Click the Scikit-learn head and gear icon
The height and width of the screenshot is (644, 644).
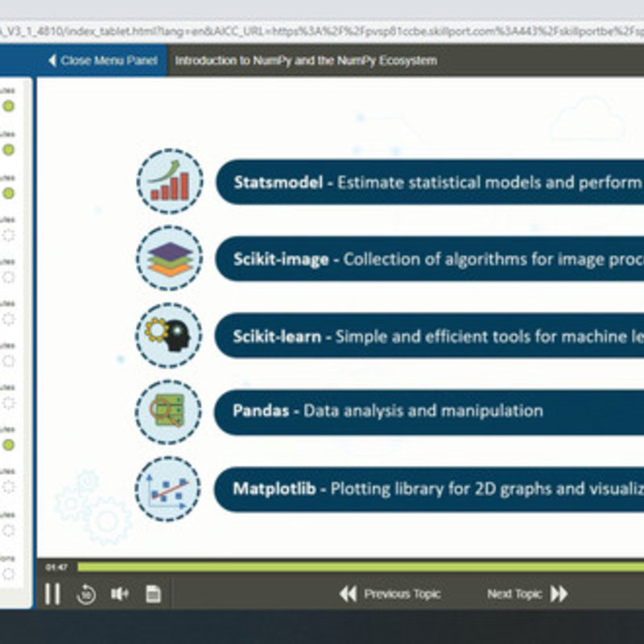(169, 335)
